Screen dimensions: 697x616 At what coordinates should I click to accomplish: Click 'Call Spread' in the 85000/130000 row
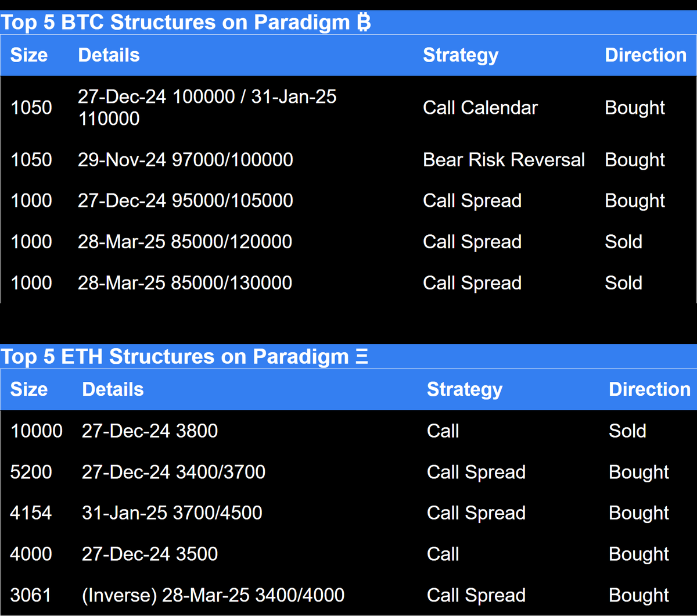[x=472, y=284]
